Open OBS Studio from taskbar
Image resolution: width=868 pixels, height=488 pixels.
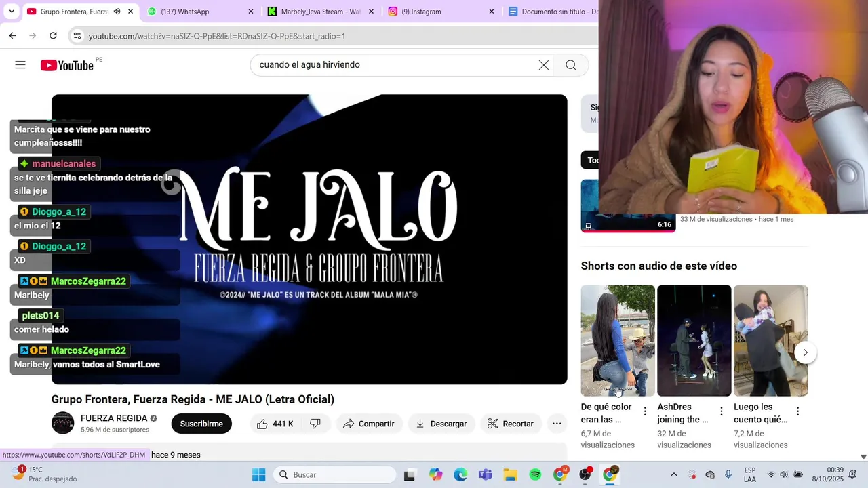[585, 474]
